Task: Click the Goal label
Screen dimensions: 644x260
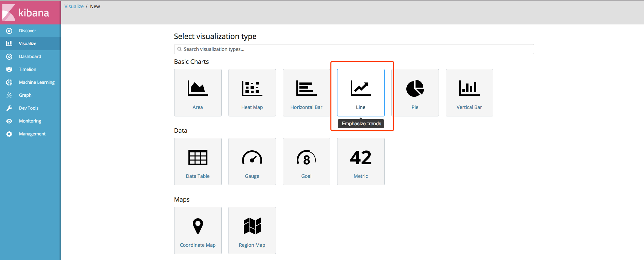Action: click(x=306, y=176)
